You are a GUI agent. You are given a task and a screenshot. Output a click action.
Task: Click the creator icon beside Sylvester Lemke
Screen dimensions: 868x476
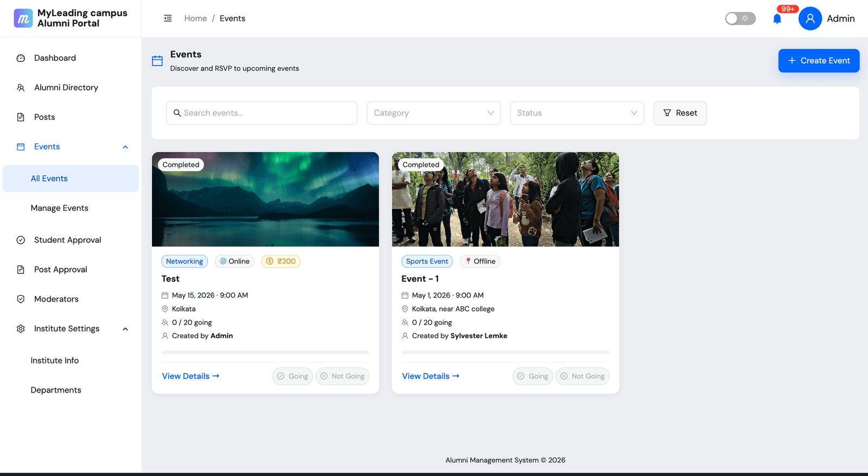tap(405, 336)
